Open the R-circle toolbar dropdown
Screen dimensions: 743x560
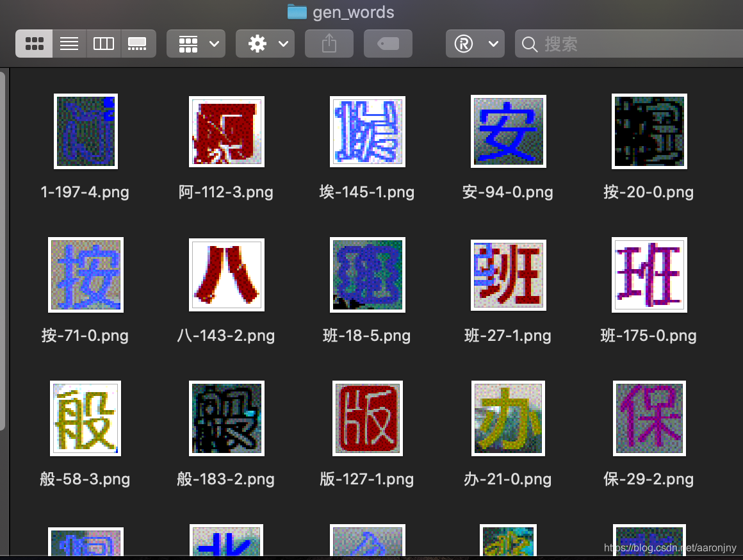click(475, 44)
